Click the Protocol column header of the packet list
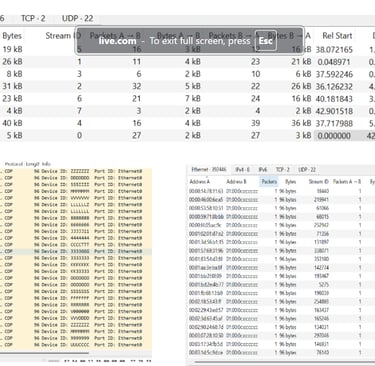375x366 pixels. [14, 164]
